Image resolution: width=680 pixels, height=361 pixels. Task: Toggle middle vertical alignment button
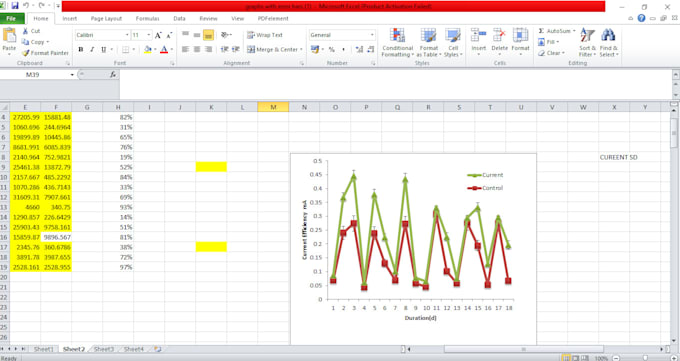pos(197,35)
